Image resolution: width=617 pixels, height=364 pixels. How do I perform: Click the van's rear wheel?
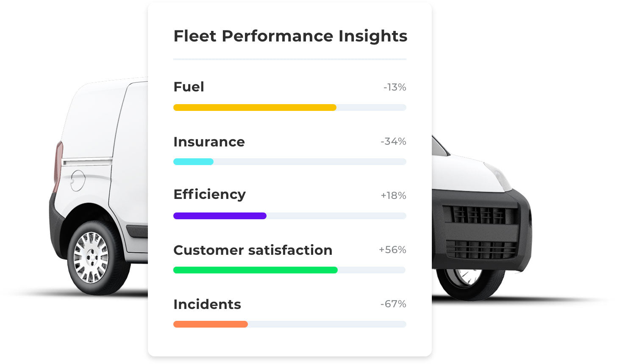click(x=91, y=257)
